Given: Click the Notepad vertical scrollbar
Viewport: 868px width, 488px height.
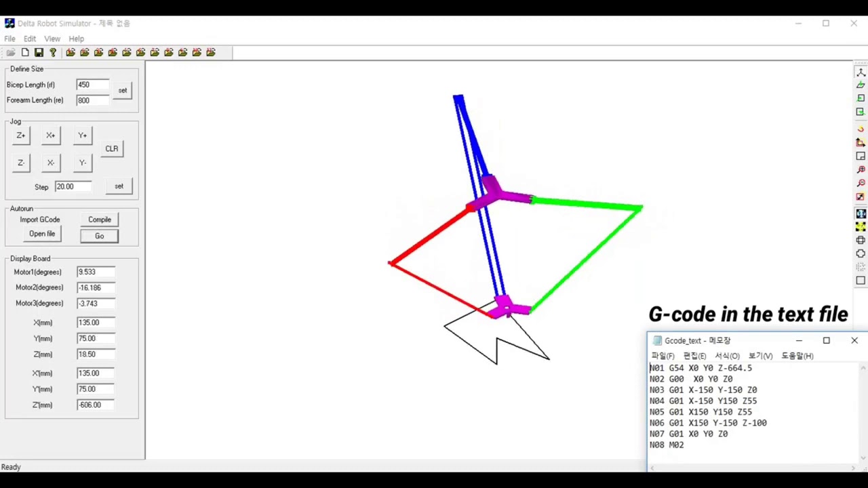Looking at the screenshot, I should 863,412.
